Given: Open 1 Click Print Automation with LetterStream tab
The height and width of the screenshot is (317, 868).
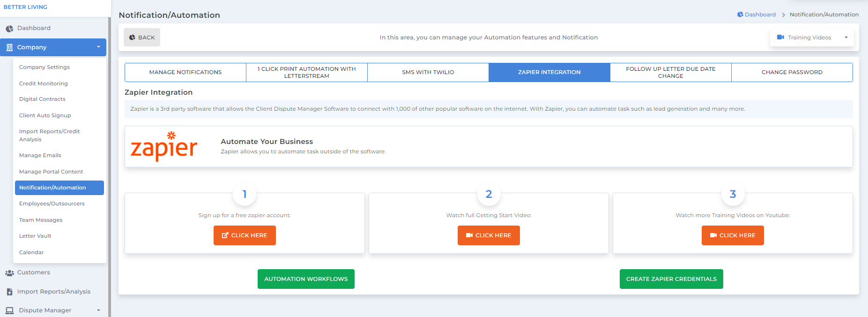Looking at the screenshot, I should click(x=307, y=72).
